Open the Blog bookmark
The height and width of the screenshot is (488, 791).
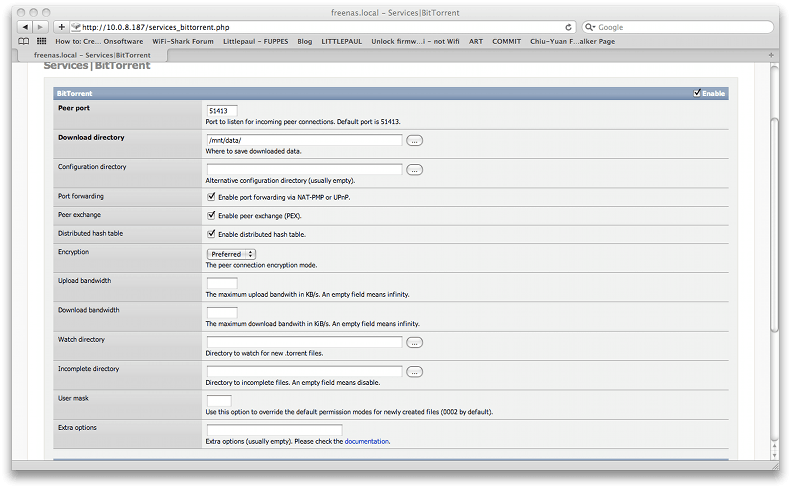click(305, 41)
